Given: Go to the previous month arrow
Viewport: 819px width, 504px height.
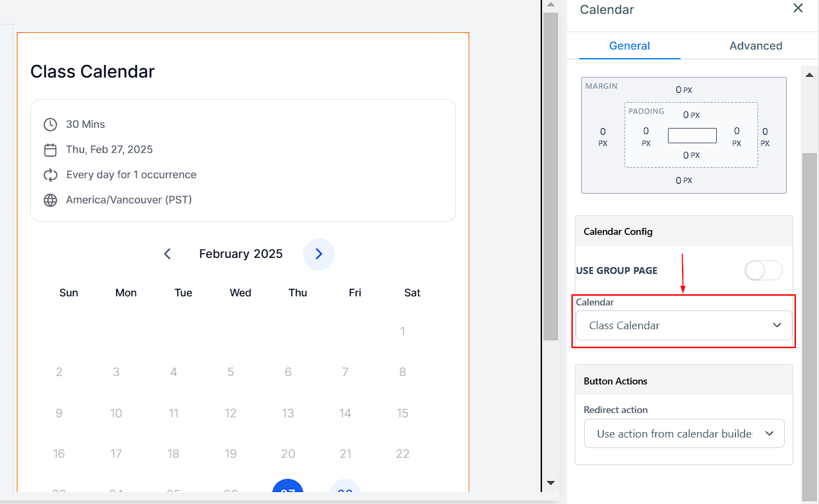Looking at the screenshot, I should pos(167,254).
